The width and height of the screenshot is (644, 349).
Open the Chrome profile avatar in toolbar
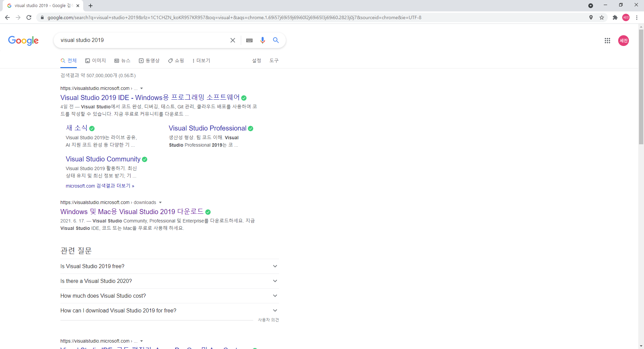click(626, 17)
